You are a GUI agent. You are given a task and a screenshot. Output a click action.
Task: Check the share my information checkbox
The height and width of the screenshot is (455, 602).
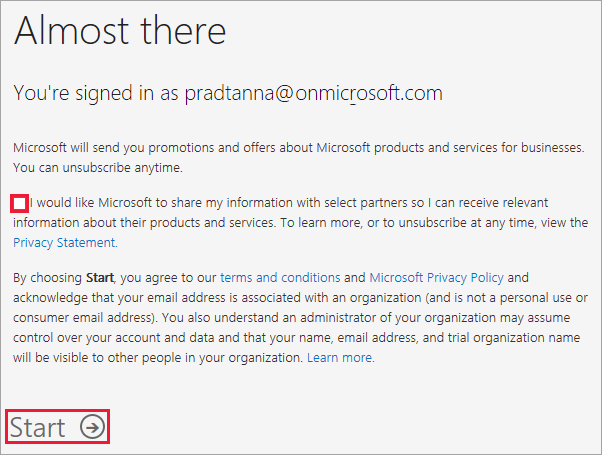click(x=20, y=203)
